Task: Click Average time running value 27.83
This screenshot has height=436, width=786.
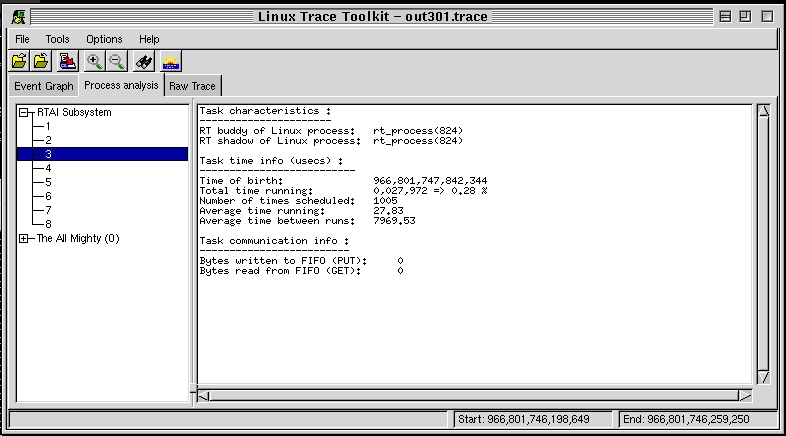Action: (388, 210)
